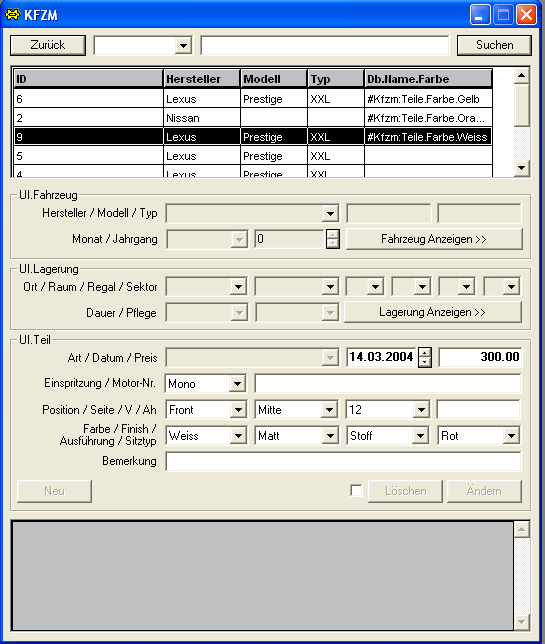
Task: Increase the date with the 14.03.2004 spinner up arrow
Action: (425, 352)
